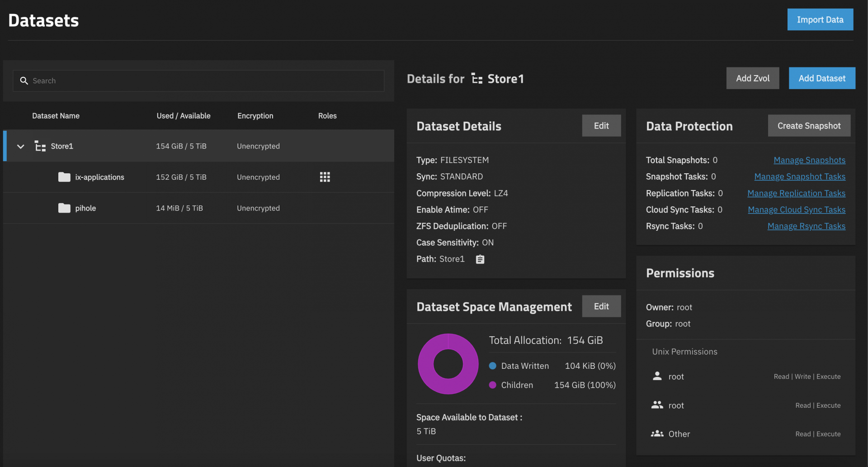Click Space Available to Dataset label

point(469,417)
